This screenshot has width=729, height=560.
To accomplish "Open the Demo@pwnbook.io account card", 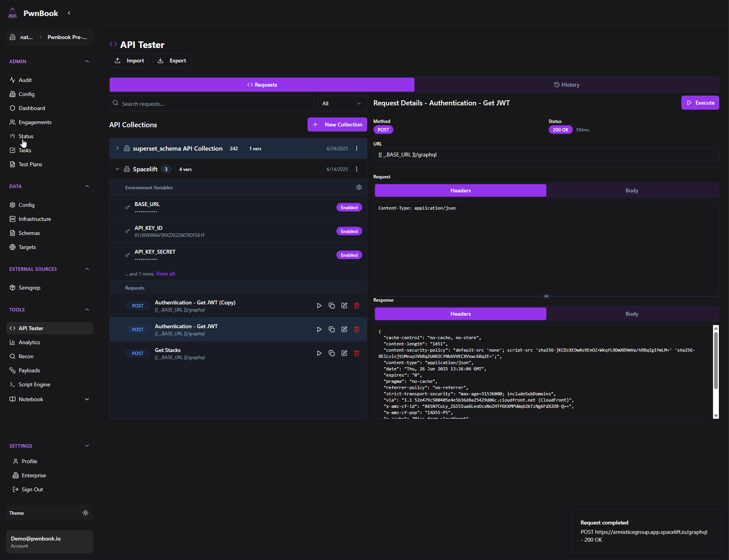I will [x=50, y=542].
